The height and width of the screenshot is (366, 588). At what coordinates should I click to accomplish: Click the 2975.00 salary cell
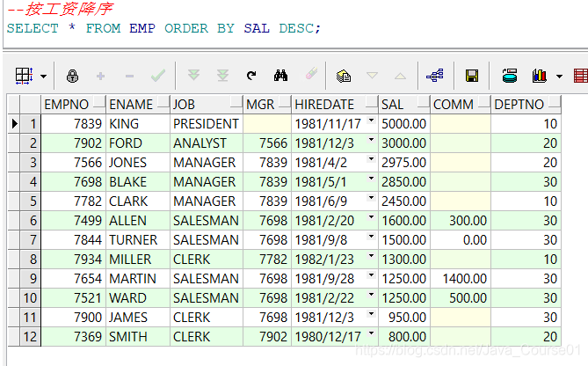(404, 163)
